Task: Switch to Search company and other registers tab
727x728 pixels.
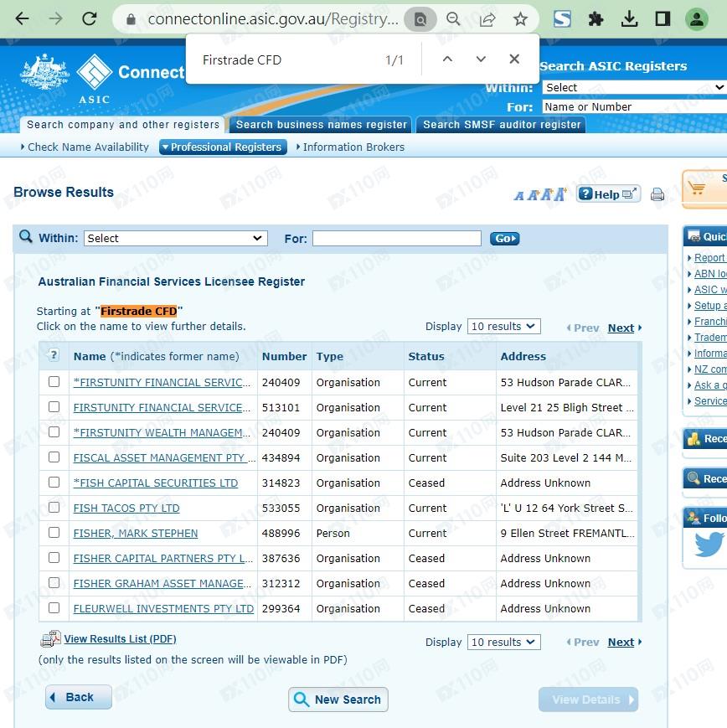Action: point(123,125)
